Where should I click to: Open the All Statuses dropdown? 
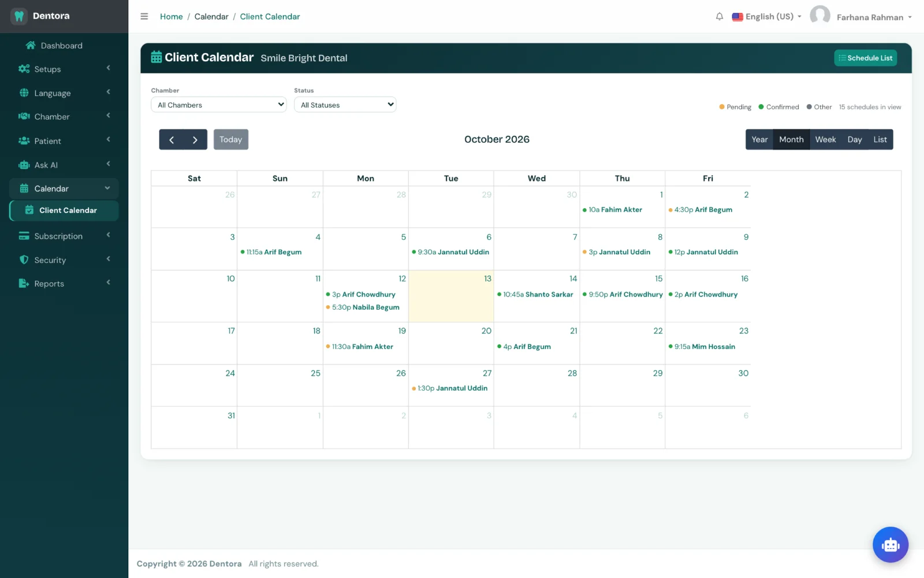coord(345,105)
